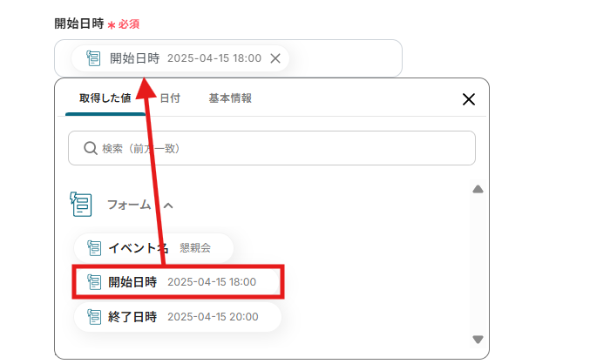Image resolution: width=590 pixels, height=364 pixels.
Task: Click the フォーム section icon
Action: 80,205
